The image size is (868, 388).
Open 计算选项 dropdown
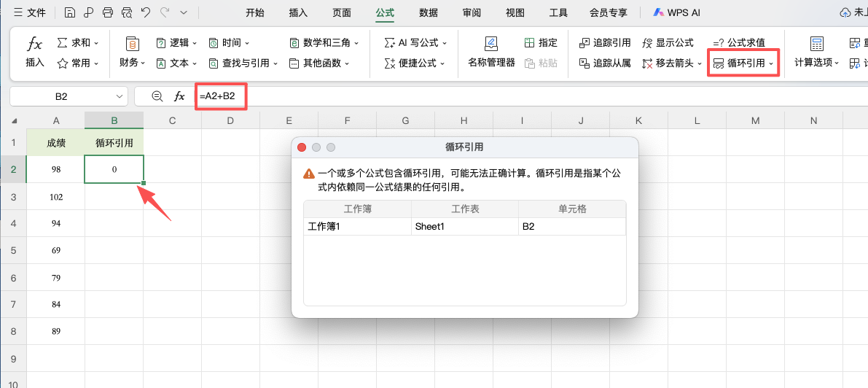[816, 53]
